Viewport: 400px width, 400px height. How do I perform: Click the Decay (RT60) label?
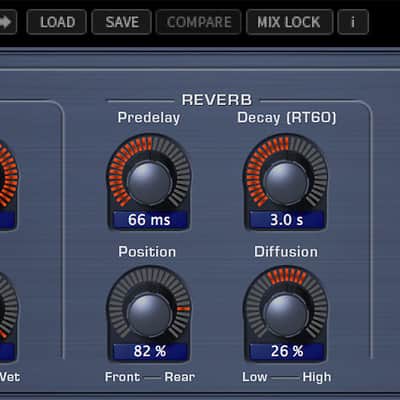(x=287, y=118)
